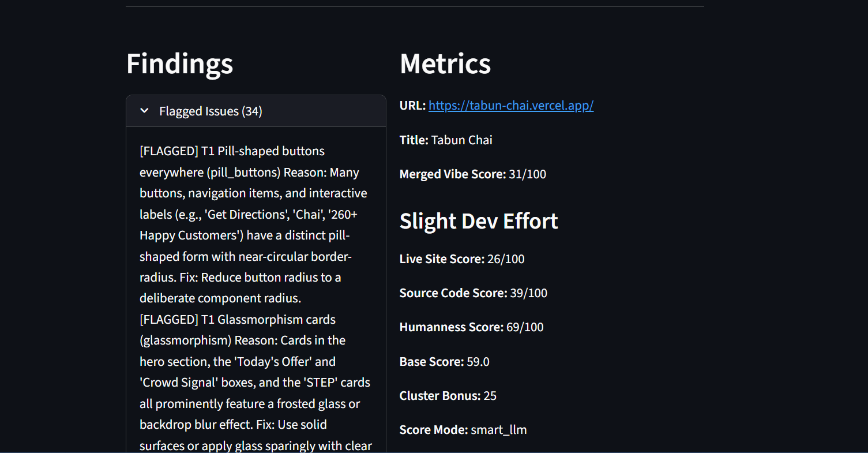Select the Title: Tabun Chai text
Image resolution: width=868 pixels, height=453 pixels.
coord(446,140)
